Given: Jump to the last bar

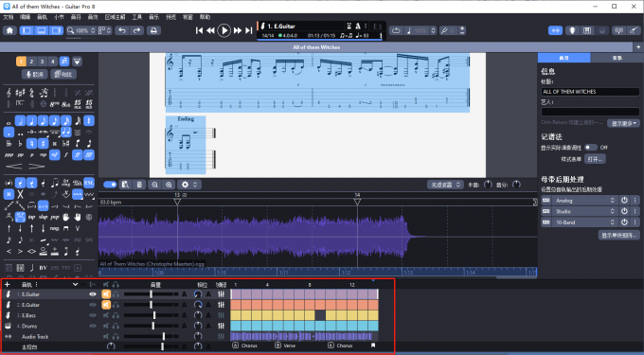Looking at the screenshot, I should click(x=248, y=30).
